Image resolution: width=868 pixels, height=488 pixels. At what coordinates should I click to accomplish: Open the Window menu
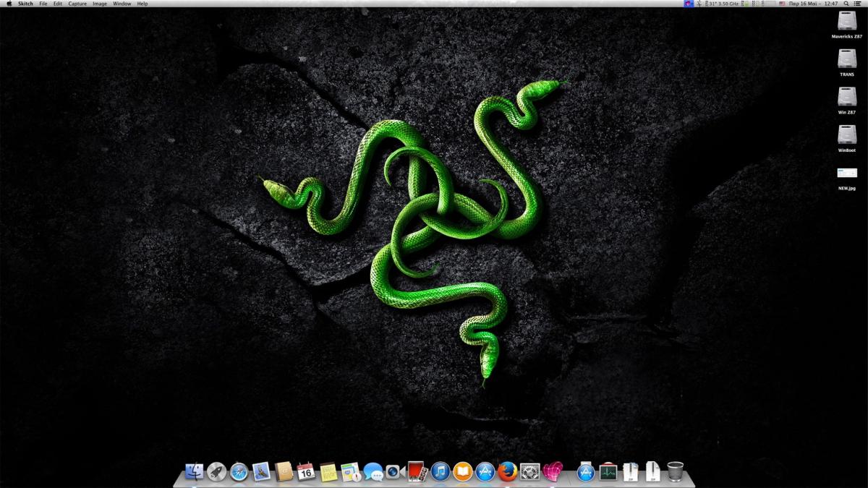click(x=122, y=4)
